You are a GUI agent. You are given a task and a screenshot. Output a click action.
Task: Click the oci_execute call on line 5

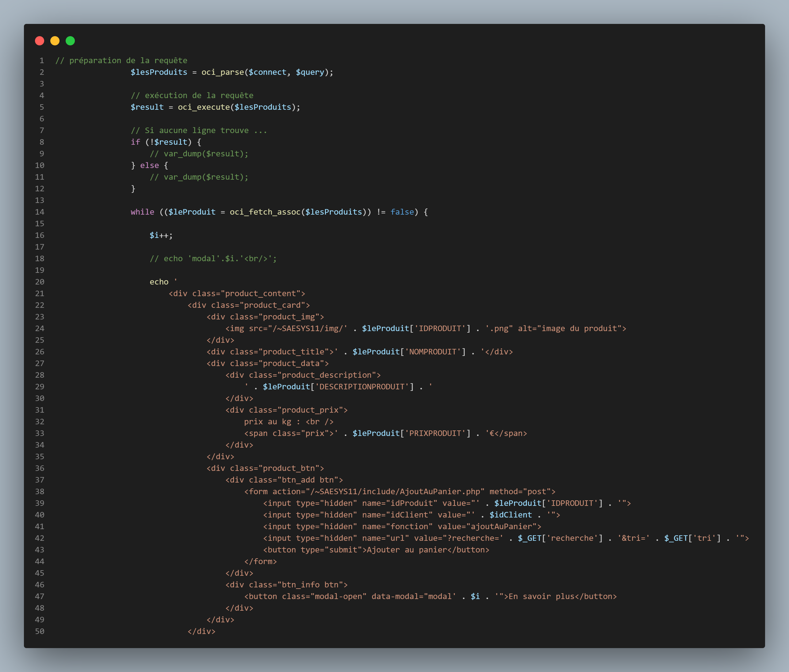(204, 107)
